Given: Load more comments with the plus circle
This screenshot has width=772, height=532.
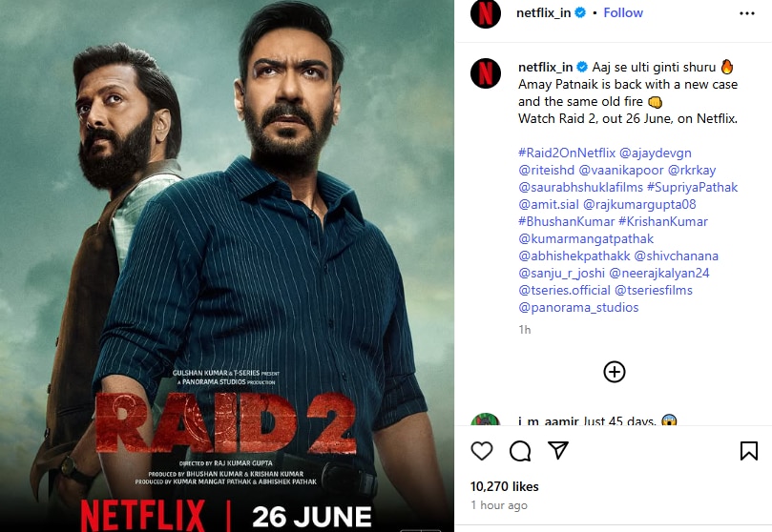Looking at the screenshot, I should pyautogui.click(x=614, y=372).
